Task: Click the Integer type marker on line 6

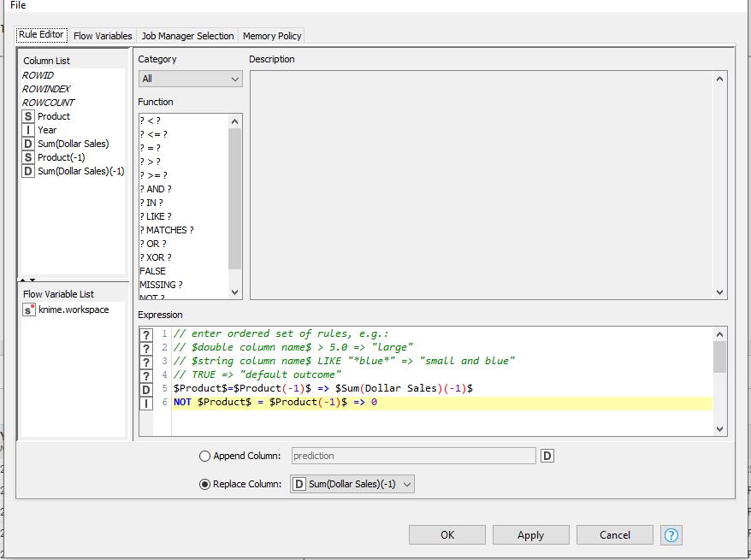Action: tap(146, 403)
